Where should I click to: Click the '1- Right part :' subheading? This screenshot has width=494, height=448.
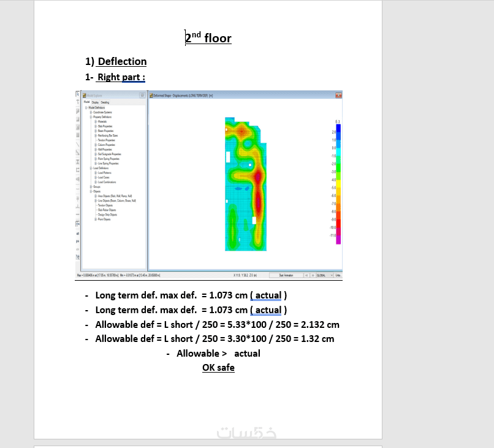pyautogui.click(x=115, y=77)
